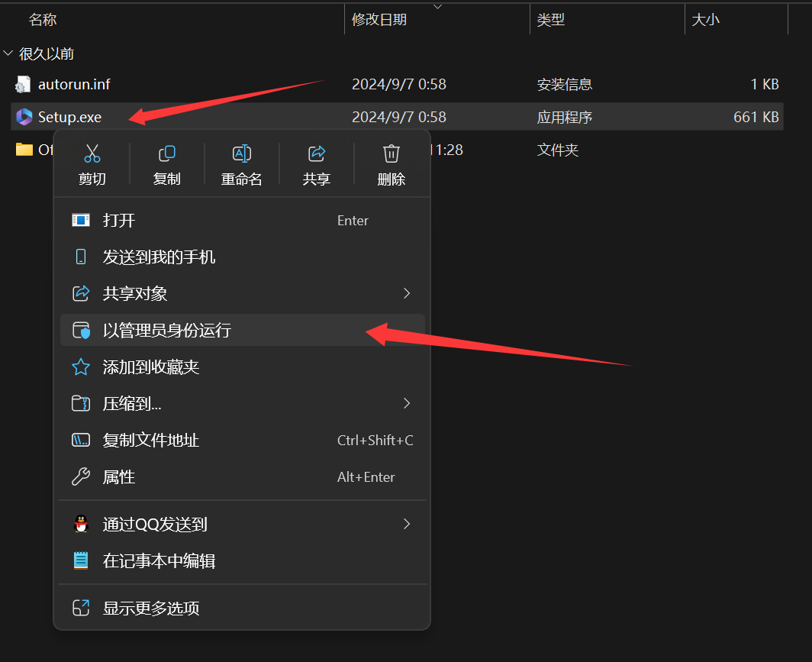The width and height of the screenshot is (812, 662).
Task: Click the Copy (复制) icon
Action: click(x=166, y=154)
